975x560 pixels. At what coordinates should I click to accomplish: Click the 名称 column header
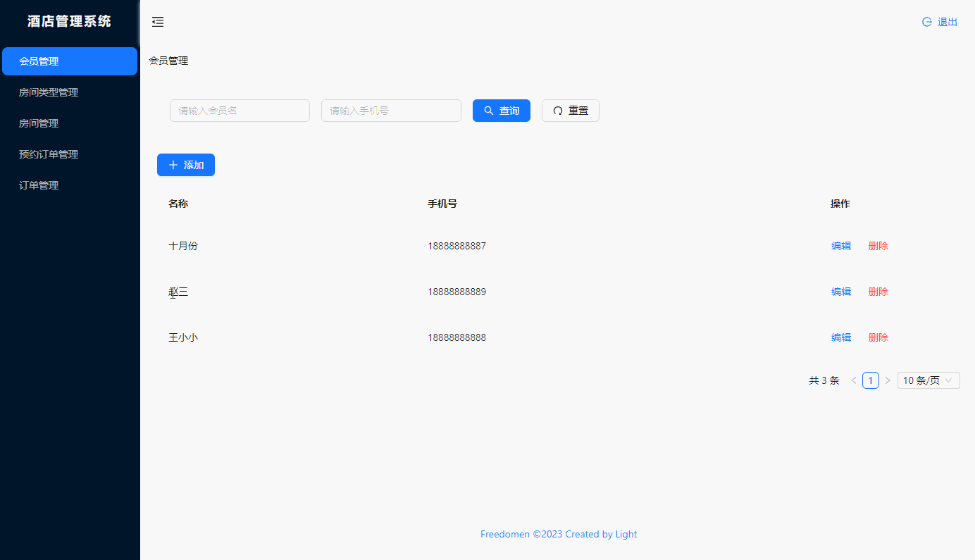178,204
